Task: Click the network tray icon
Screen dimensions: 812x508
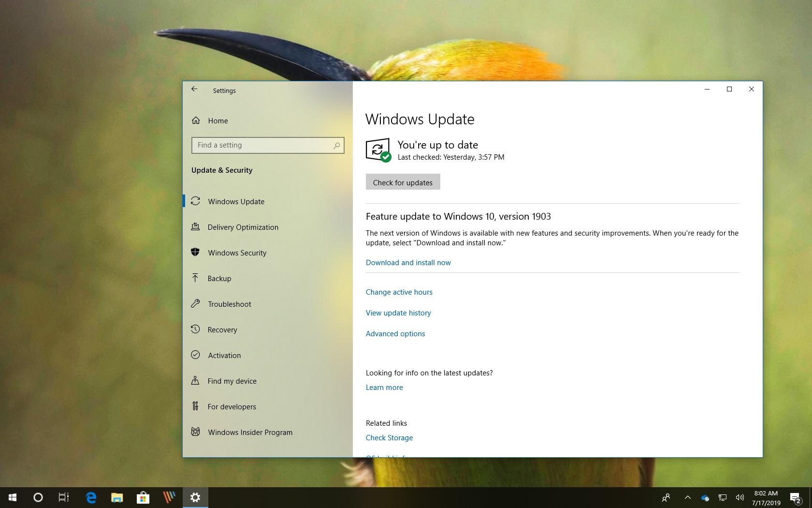Action: pyautogui.click(x=723, y=497)
